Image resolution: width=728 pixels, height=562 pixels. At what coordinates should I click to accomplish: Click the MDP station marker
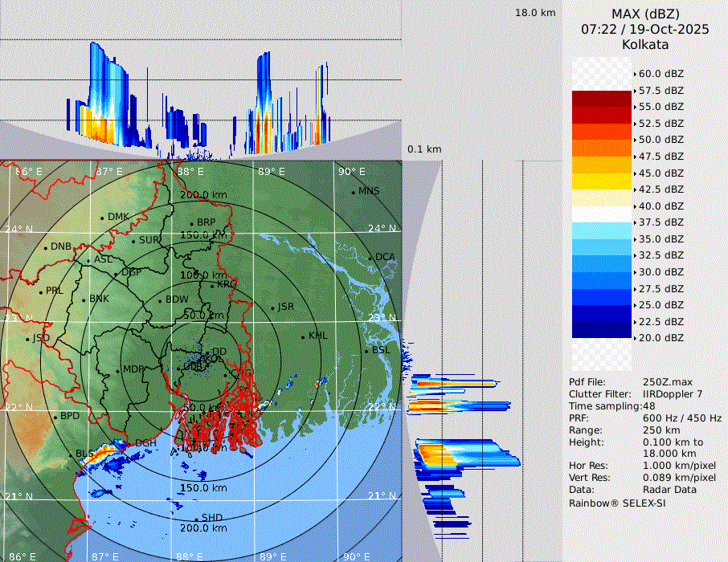point(117,370)
